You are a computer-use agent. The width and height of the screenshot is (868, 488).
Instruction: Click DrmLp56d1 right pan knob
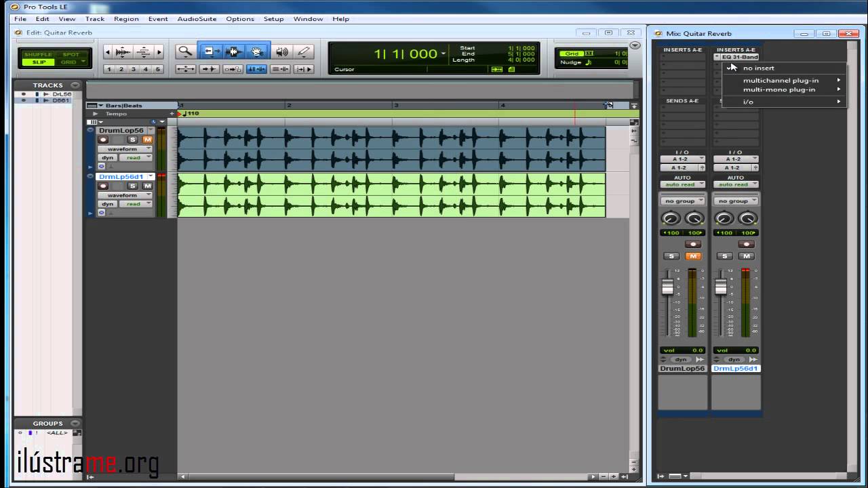[x=747, y=218]
